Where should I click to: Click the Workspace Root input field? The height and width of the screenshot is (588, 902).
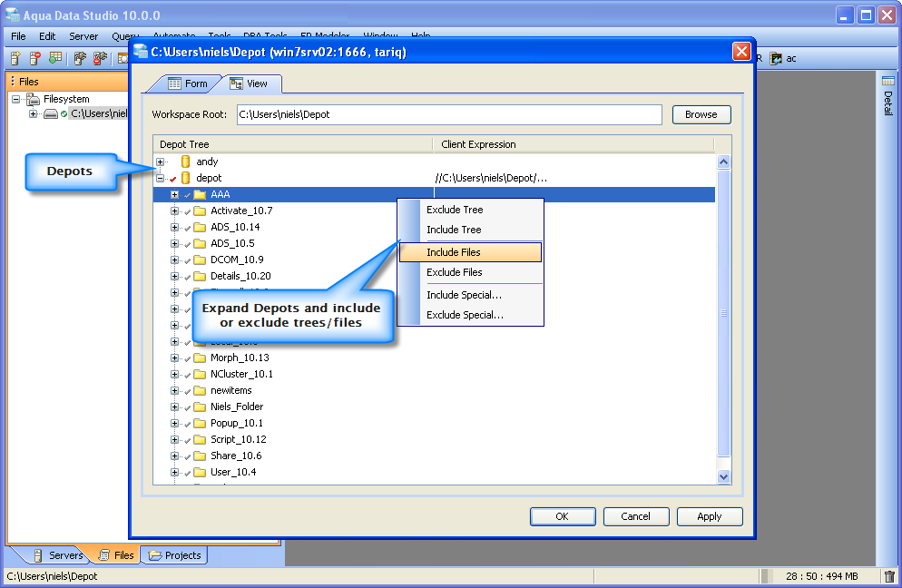pyautogui.click(x=449, y=114)
